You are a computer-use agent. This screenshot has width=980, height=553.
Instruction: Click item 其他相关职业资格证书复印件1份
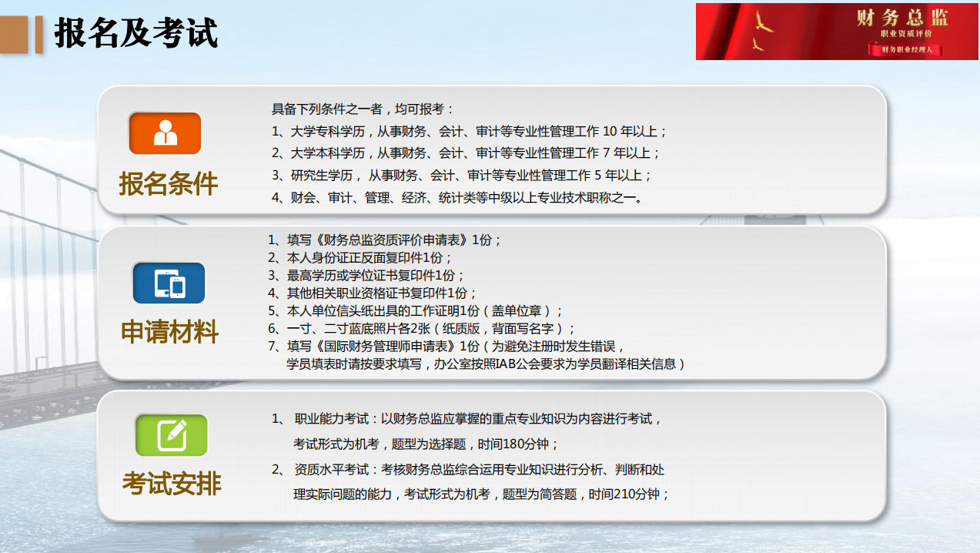click(x=373, y=293)
